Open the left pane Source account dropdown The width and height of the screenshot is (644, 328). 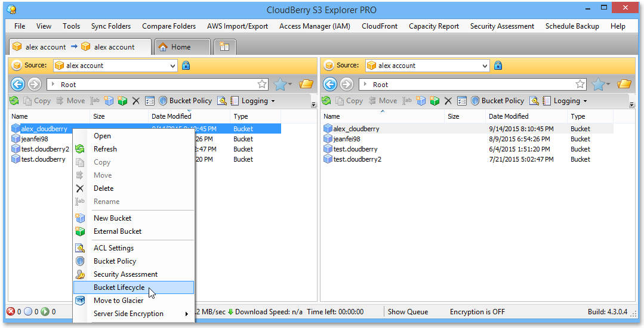click(x=173, y=66)
